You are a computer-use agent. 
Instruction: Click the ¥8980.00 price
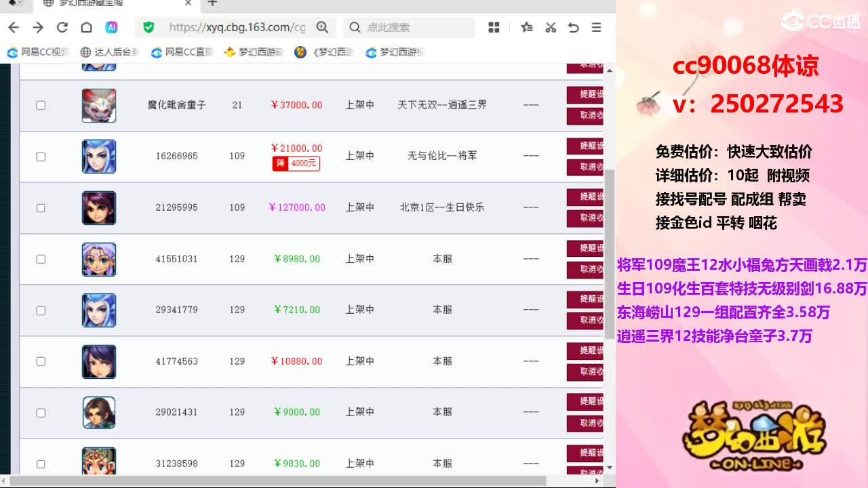297,259
